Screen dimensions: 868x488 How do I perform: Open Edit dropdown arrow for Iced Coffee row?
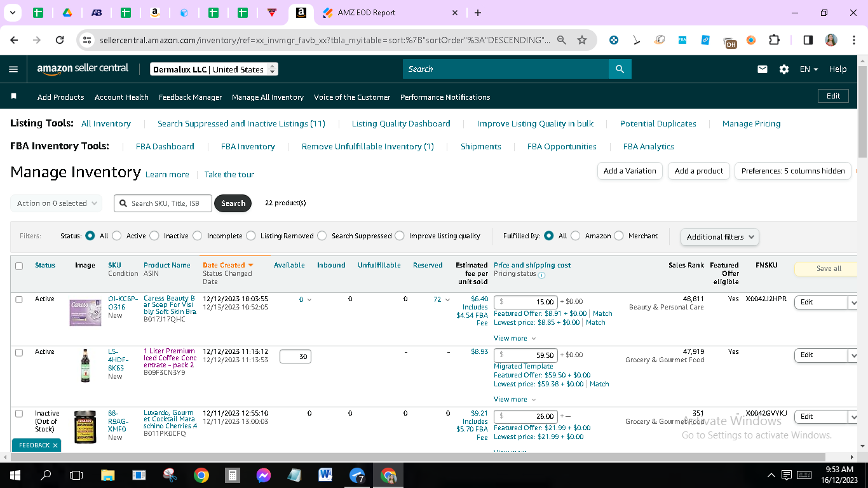tap(853, 356)
